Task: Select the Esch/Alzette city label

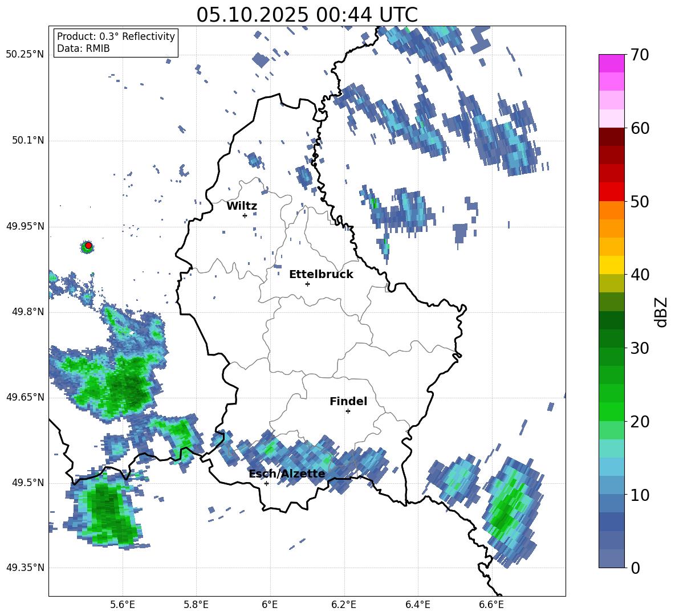Action: (287, 474)
